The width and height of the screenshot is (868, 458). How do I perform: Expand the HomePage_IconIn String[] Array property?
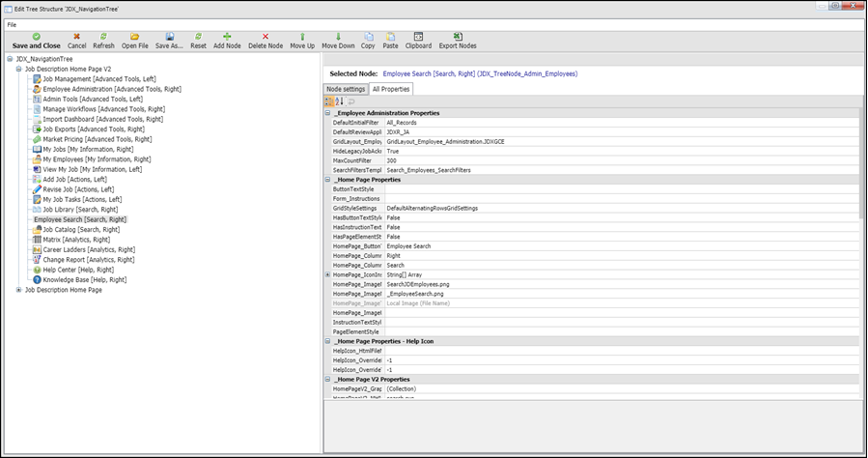point(327,274)
